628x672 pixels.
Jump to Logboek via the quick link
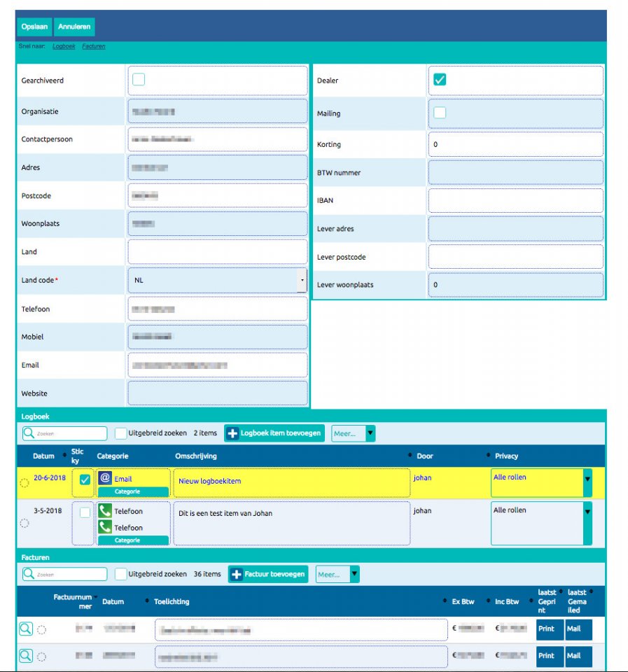pyautogui.click(x=64, y=46)
